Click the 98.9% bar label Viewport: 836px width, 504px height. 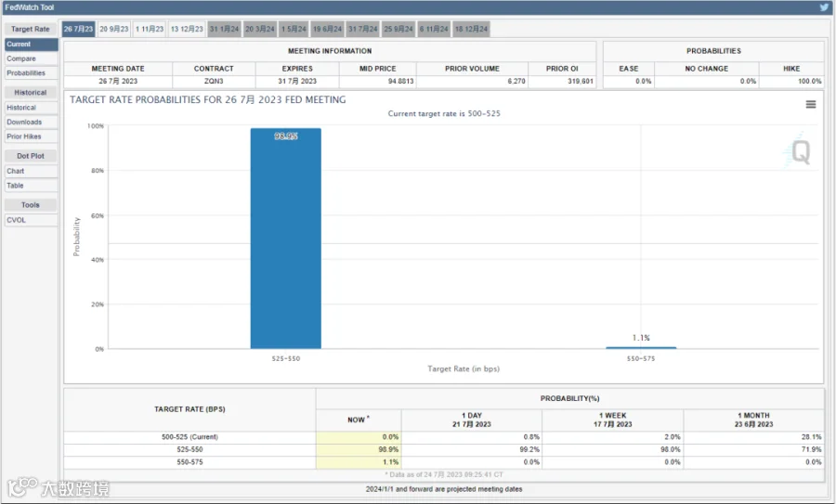pos(286,136)
